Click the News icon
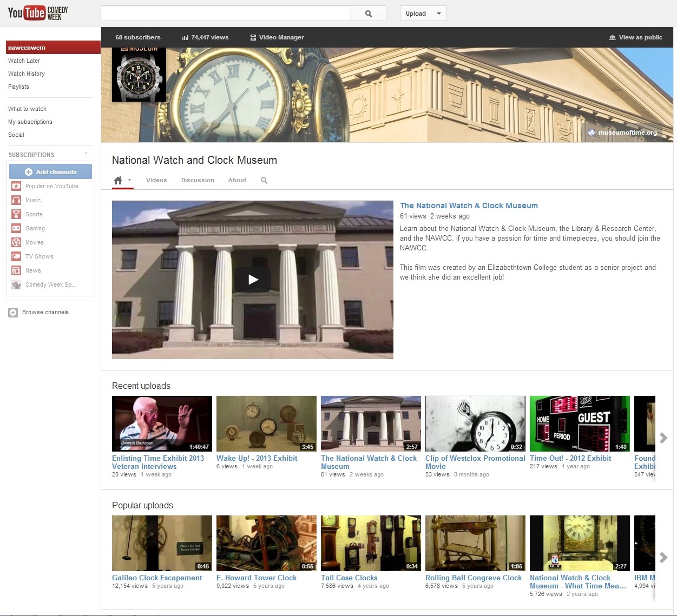 tap(16, 270)
